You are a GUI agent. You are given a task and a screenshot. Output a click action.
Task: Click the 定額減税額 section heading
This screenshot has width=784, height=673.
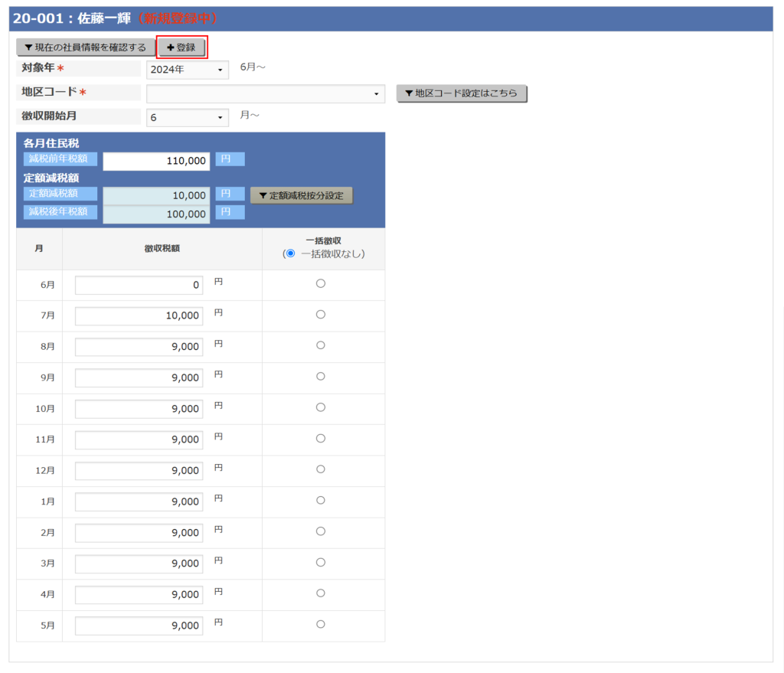[x=51, y=178]
